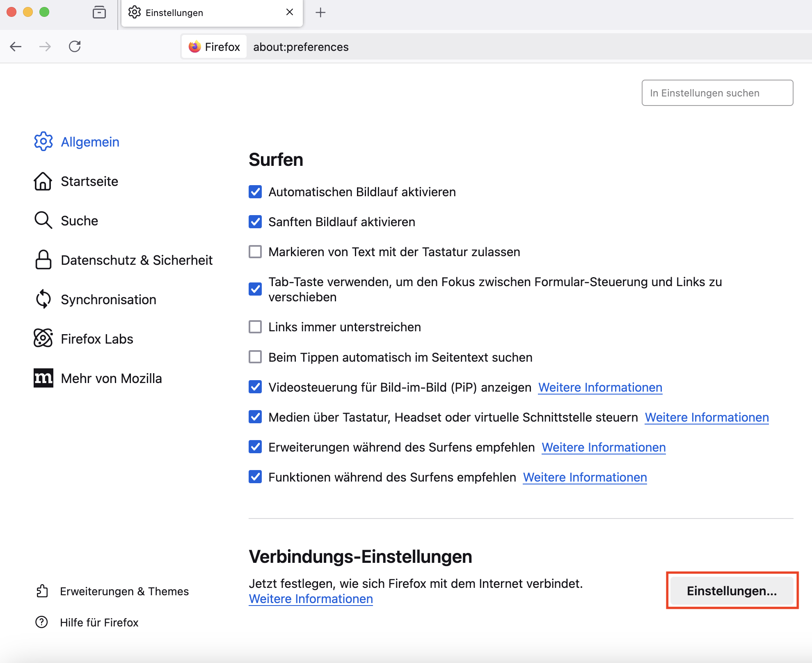
Task: Disable Automatischen Bildlauf aktivieren checkbox
Action: click(255, 192)
